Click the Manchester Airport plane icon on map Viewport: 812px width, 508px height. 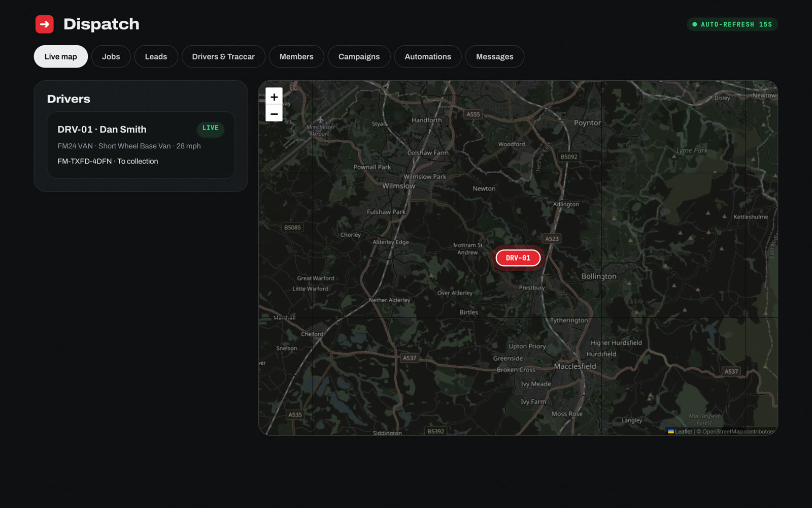click(x=320, y=120)
